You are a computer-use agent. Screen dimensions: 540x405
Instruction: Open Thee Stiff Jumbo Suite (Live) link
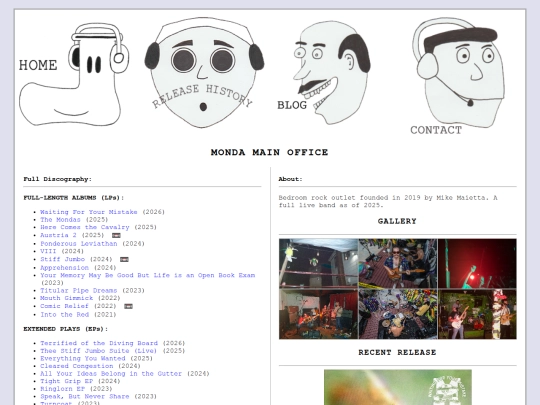tap(98, 351)
